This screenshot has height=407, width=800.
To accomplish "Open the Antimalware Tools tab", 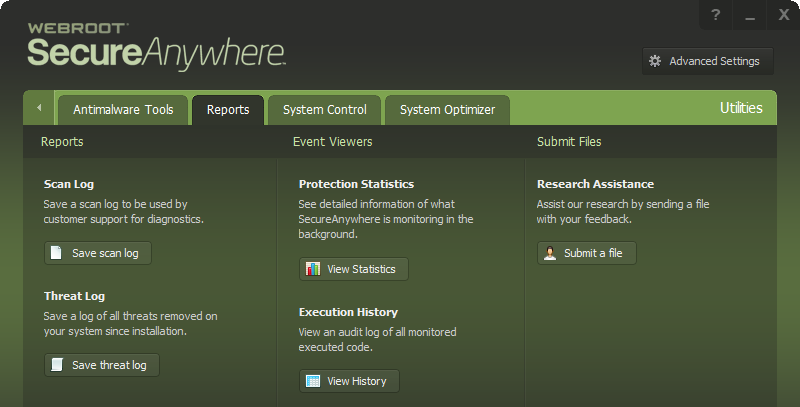I will (123, 110).
